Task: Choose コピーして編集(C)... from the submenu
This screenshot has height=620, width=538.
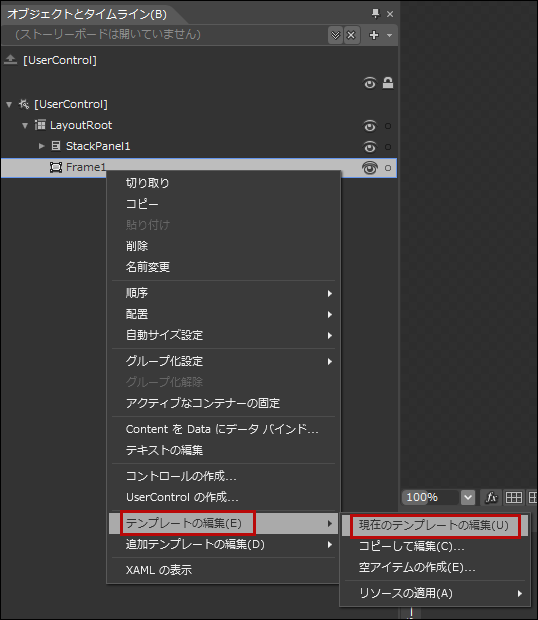Action: click(411, 546)
